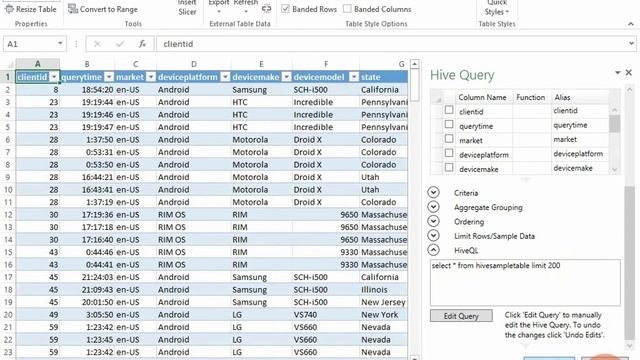Click the querytime cell 18:54:20
This screenshot has width=640, height=360.
pos(87,89)
